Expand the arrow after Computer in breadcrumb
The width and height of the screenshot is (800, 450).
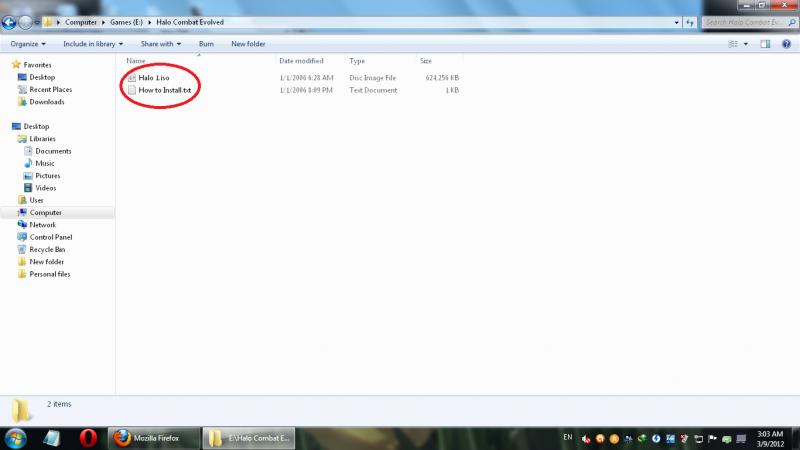point(103,22)
